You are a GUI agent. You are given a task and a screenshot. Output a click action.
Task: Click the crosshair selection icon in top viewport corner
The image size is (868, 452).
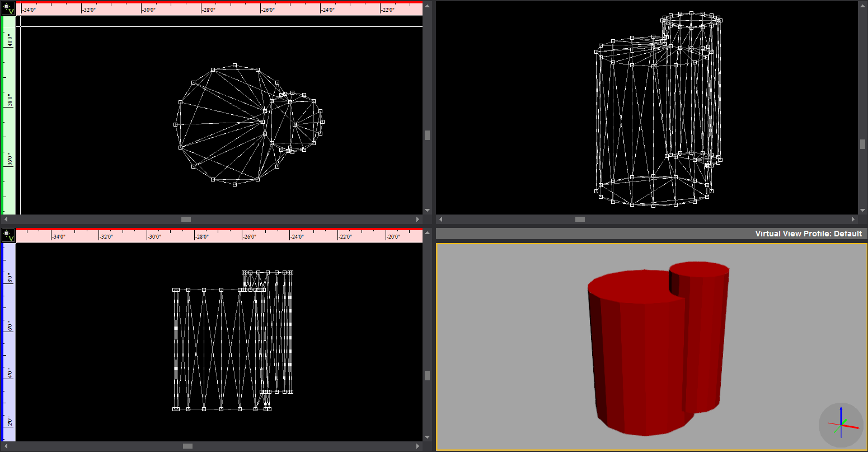6,6
